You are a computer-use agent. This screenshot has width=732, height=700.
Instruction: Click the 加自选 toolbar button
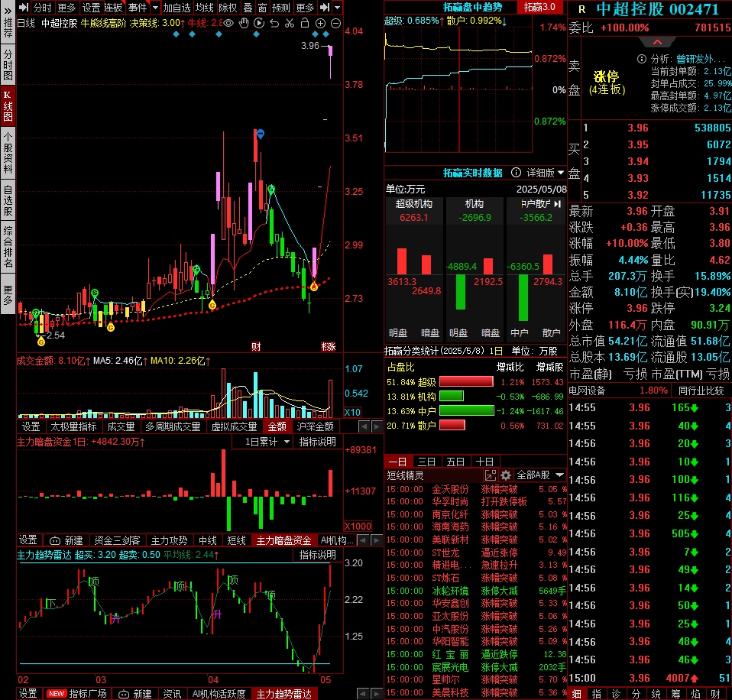(177, 8)
